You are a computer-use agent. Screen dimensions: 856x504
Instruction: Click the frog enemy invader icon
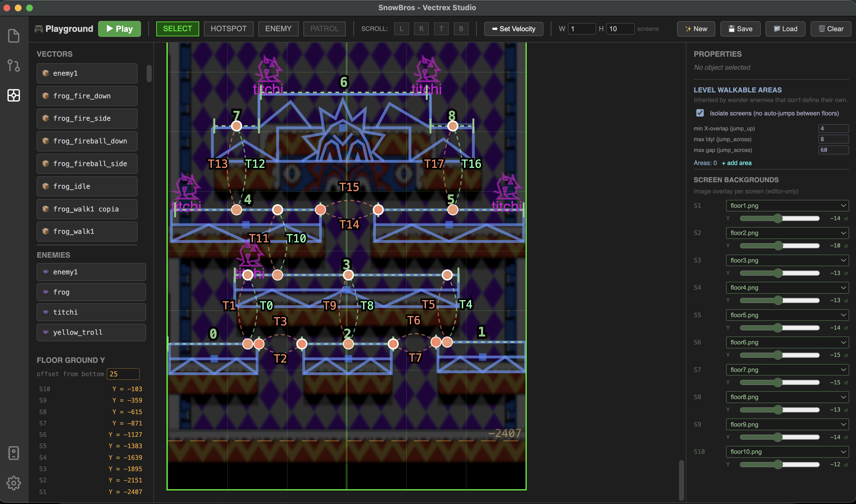(x=46, y=292)
